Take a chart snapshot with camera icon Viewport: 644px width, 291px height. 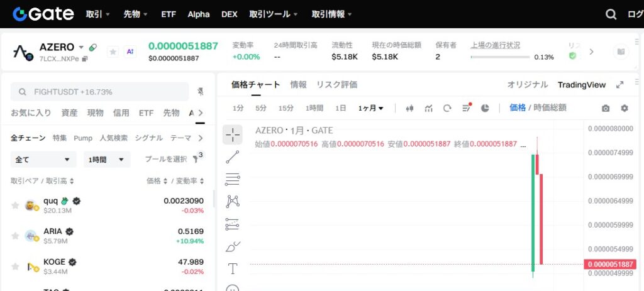606,108
